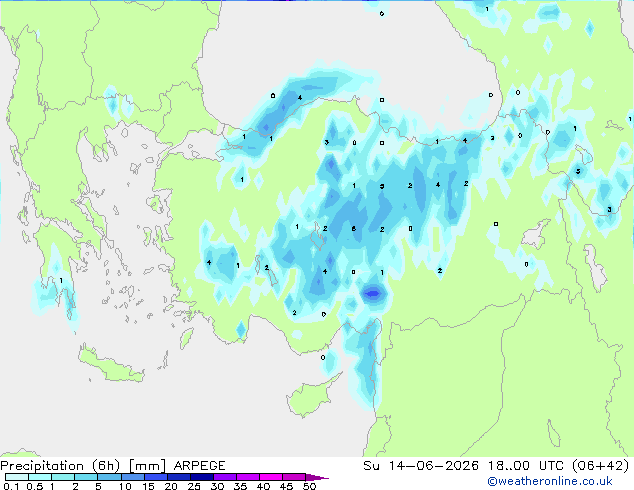
Task: Select the '40' legend scale value
Action: 264,486
